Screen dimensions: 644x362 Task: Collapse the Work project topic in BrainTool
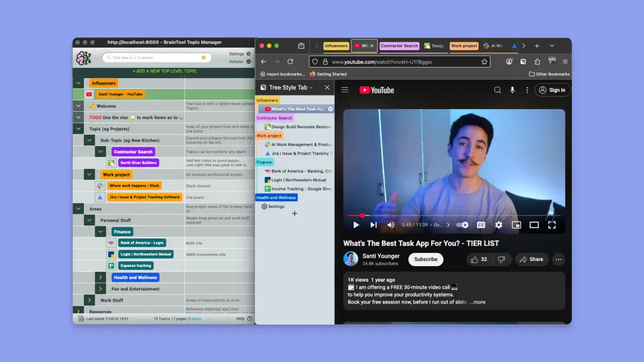click(x=89, y=174)
